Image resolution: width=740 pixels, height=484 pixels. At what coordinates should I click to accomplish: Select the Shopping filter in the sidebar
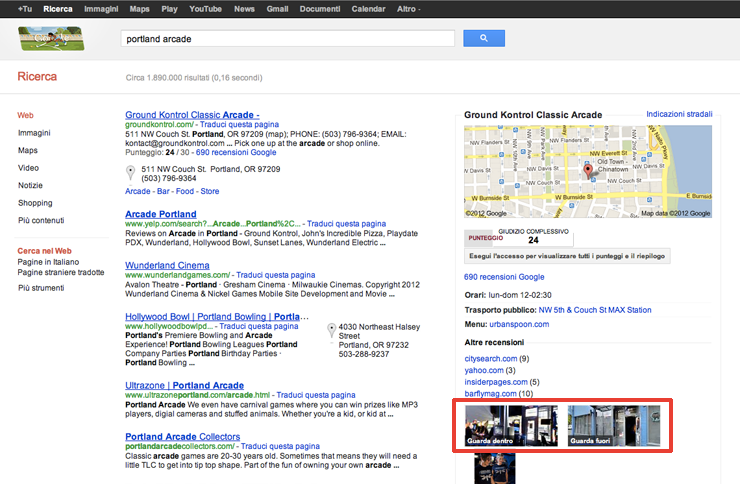tap(35, 203)
